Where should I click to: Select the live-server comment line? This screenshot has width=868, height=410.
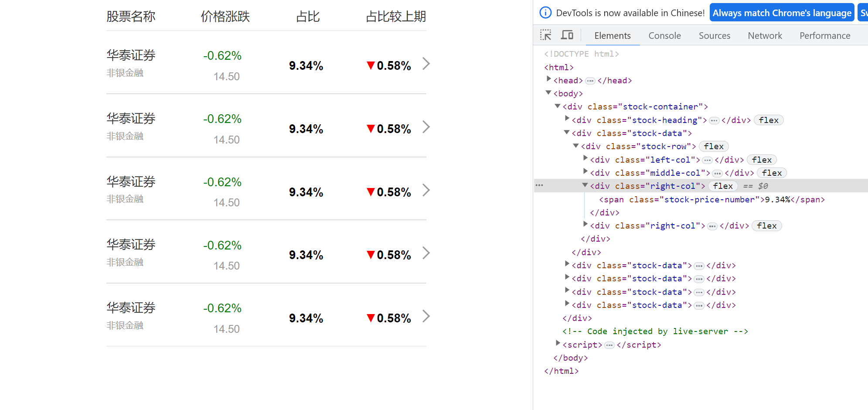pyautogui.click(x=655, y=331)
